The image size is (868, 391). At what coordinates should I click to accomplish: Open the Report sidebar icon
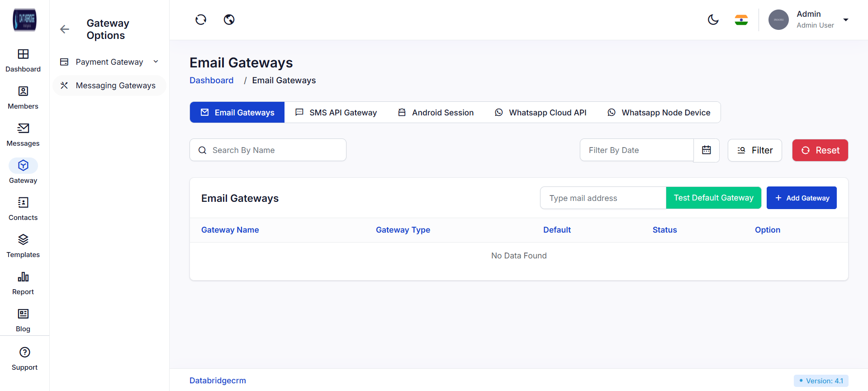click(x=23, y=277)
